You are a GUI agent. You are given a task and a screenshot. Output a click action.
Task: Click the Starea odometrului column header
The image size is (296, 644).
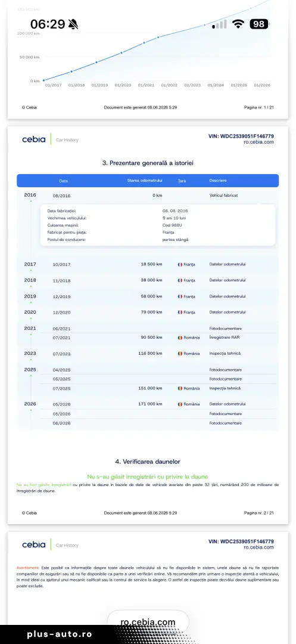(145, 181)
